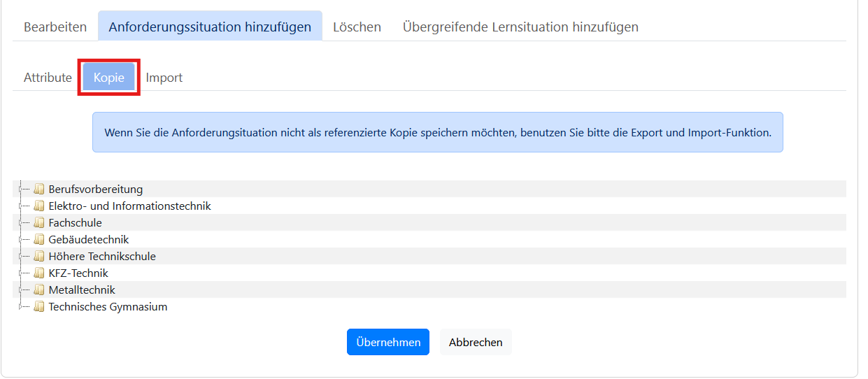Image resolution: width=868 pixels, height=379 pixels.
Task: Expand the Metalltechnik tree node
Action: click(x=20, y=289)
